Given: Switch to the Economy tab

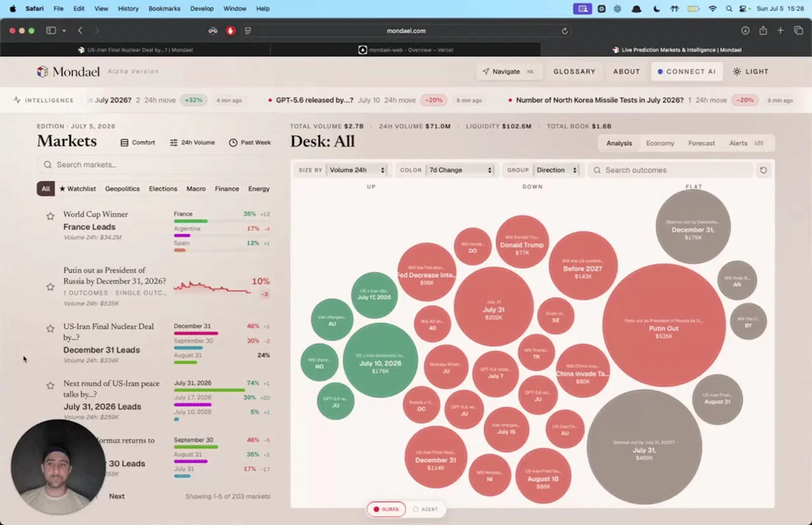Looking at the screenshot, I should [660, 143].
